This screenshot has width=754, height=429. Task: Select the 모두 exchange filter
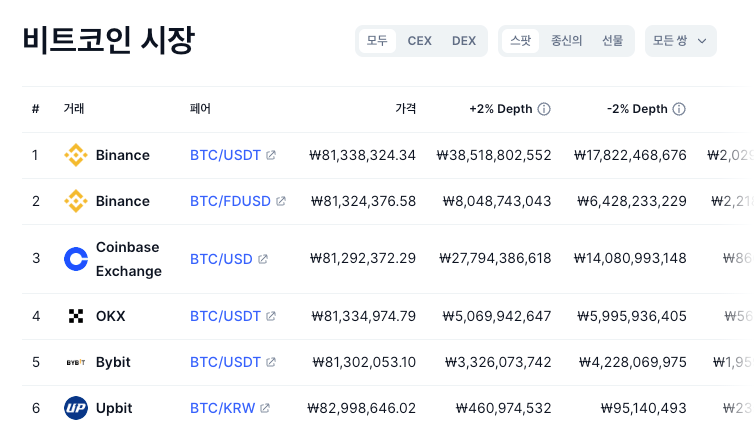(377, 41)
